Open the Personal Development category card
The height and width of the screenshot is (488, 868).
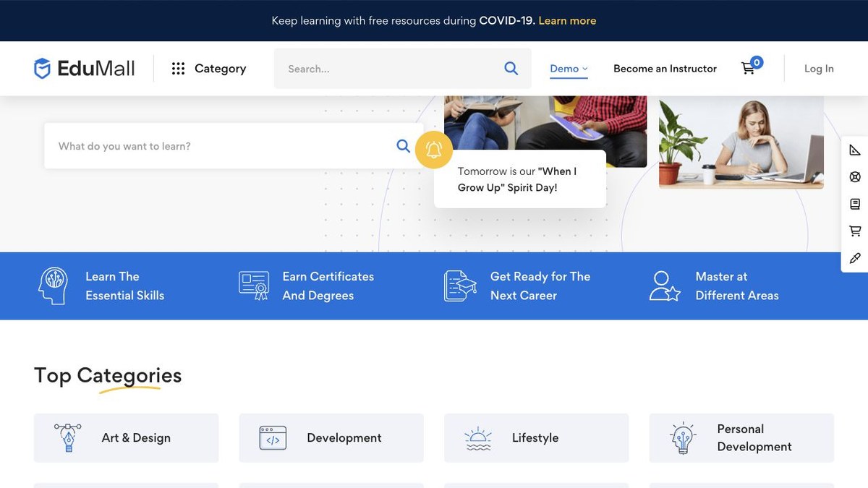coord(741,438)
